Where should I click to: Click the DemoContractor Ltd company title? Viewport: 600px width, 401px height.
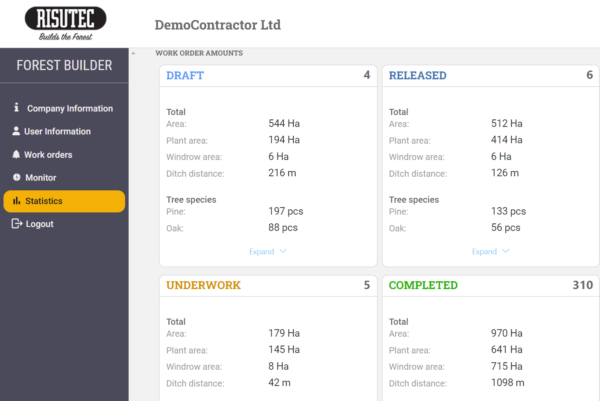click(218, 24)
